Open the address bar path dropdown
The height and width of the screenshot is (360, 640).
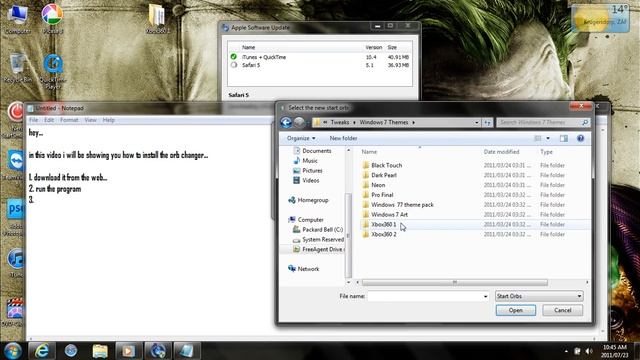tap(476, 122)
